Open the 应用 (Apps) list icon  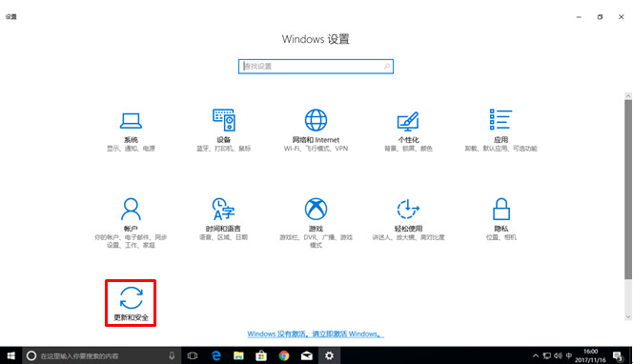tap(500, 119)
